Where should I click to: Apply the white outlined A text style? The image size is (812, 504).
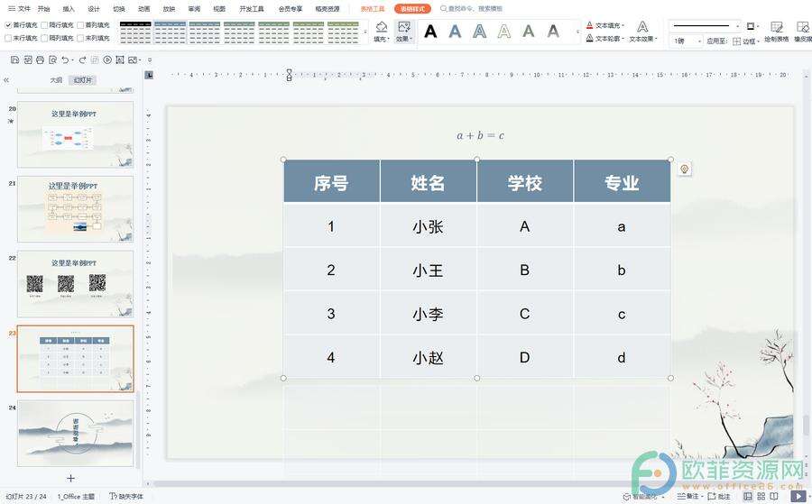[503, 32]
